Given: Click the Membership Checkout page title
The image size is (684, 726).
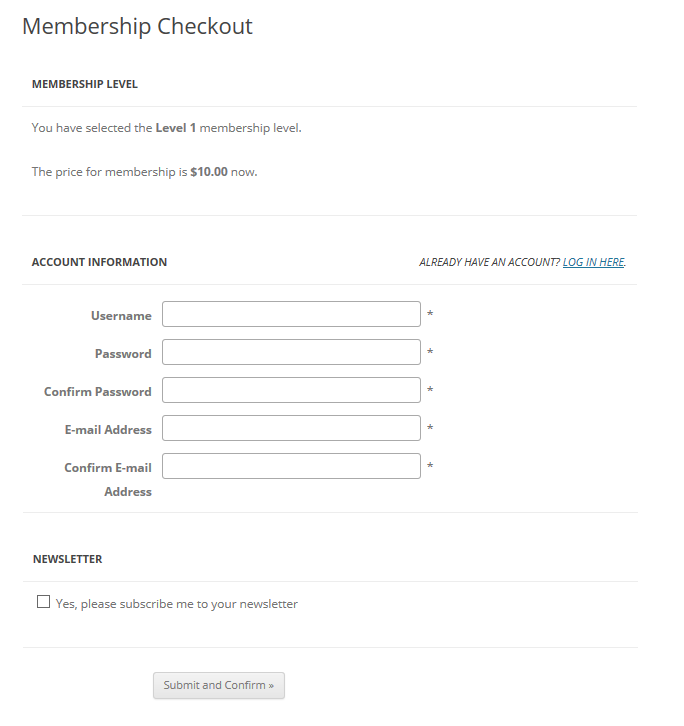Looking at the screenshot, I should 138,26.
